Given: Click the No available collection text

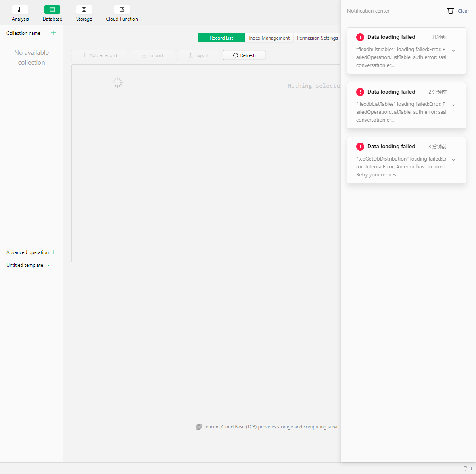Looking at the screenshot, I should coord(31,57).
